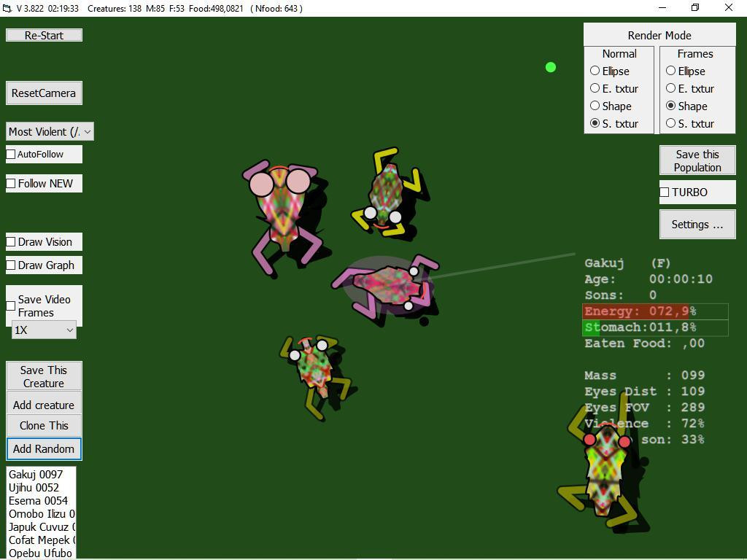This screenshot has height=560, width=747.
Task: Enable TURBO mode
Action: point(664,192)
